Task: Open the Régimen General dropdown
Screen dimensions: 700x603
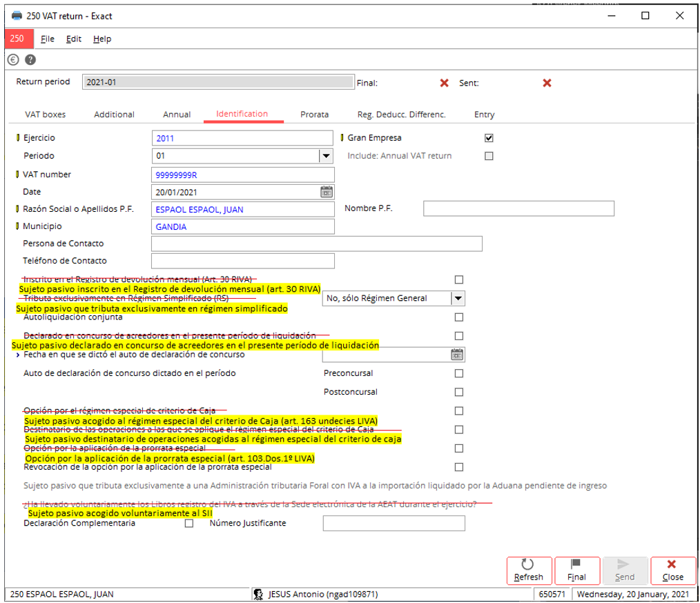Action: click(458, 298)
